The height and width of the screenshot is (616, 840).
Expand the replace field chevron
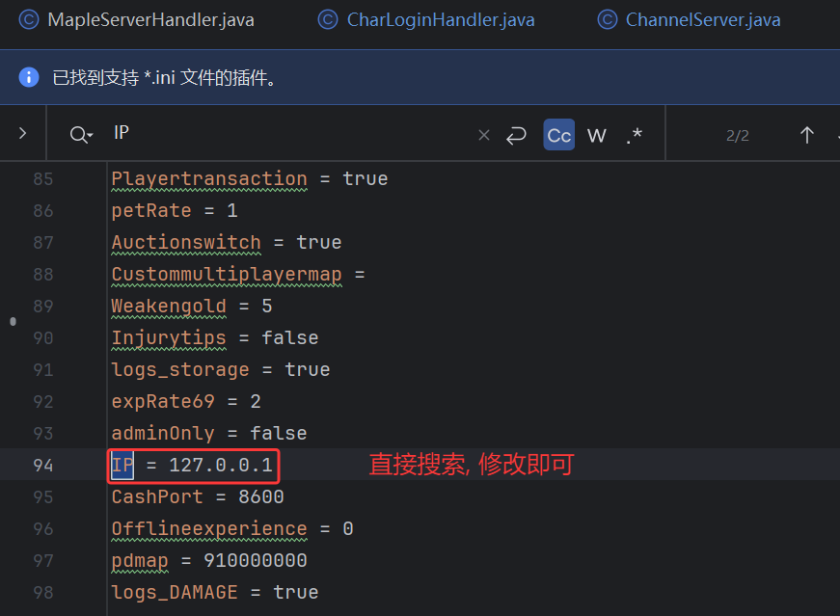pos(22,133)
